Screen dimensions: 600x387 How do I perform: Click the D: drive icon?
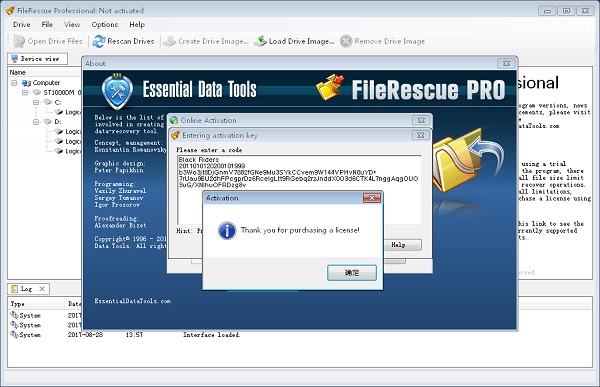[47, 122]
